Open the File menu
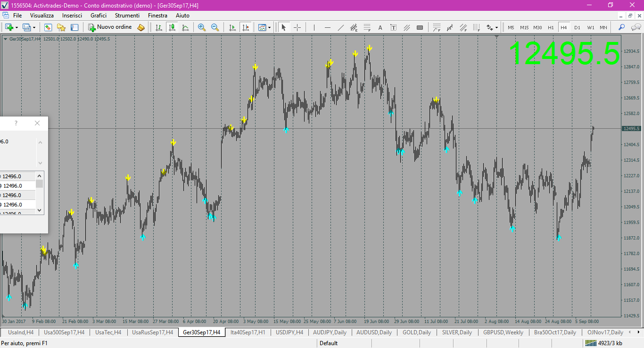 tap(17, 16)
